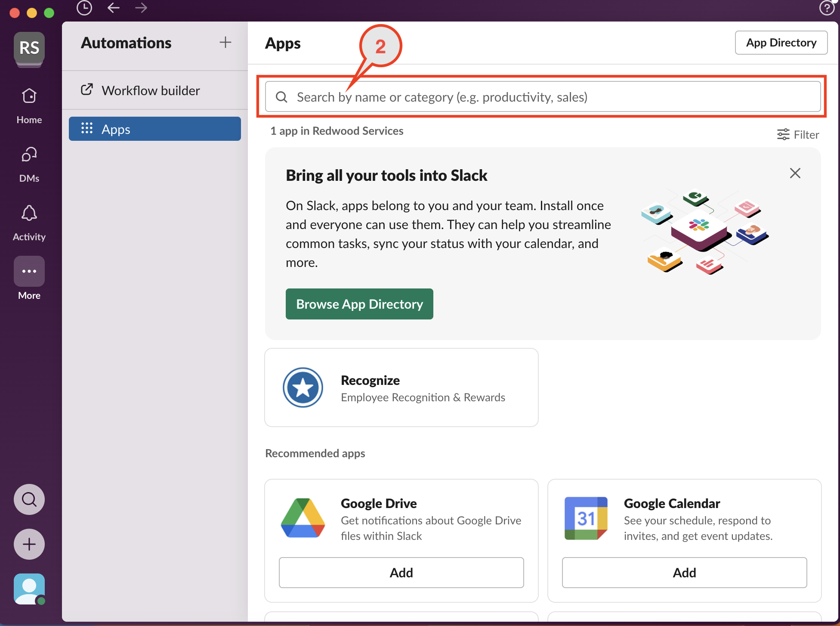840x626 pixels.
Task: Dismiss the Bring all your tools banner
Action: pyautogui.click(x=795, y=173)
